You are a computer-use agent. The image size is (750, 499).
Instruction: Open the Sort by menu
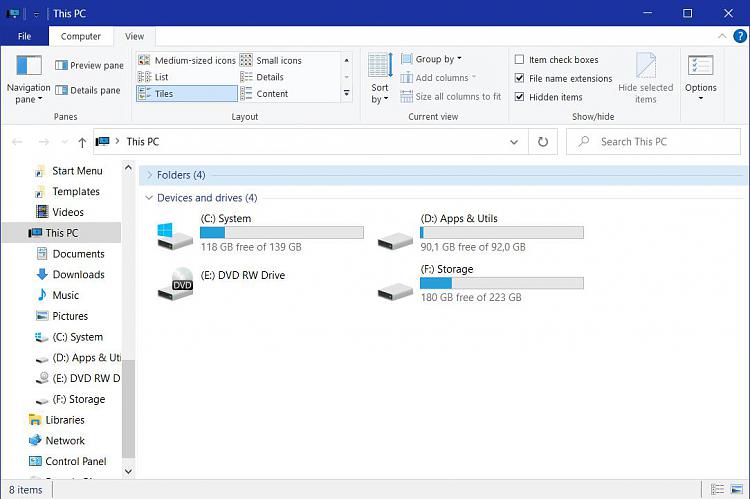380,79
